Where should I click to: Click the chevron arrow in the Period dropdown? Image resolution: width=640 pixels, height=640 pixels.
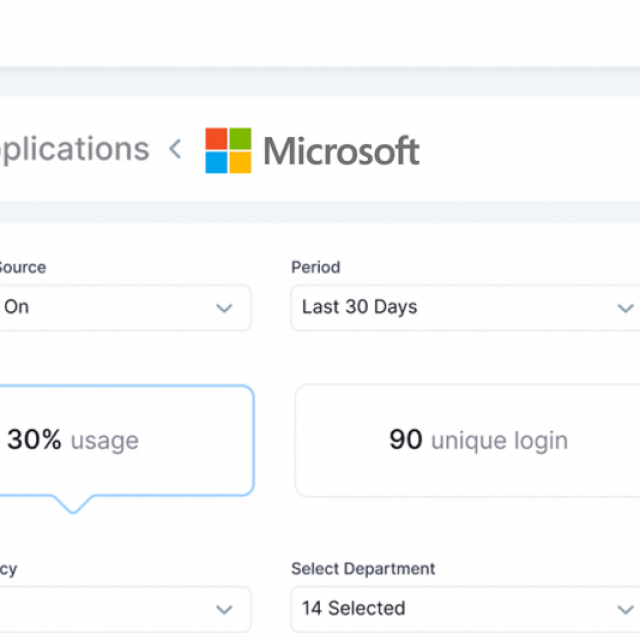point(625,308)
